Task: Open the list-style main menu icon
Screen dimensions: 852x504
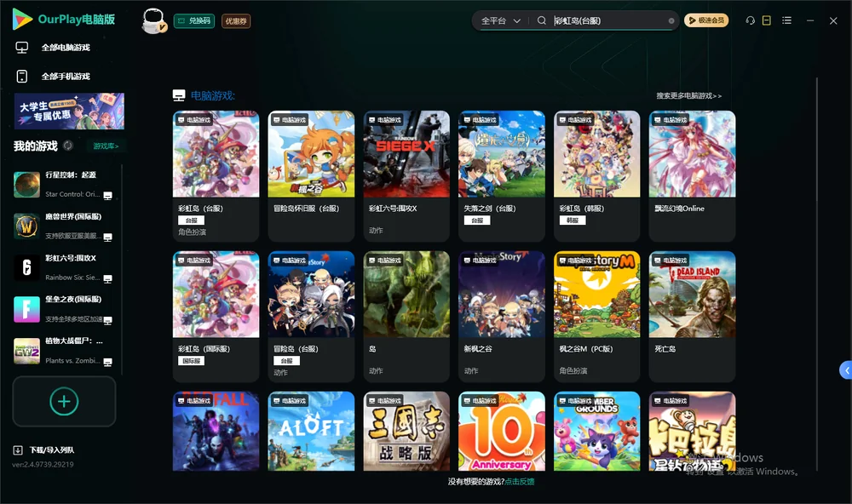Action: point(786,20)
